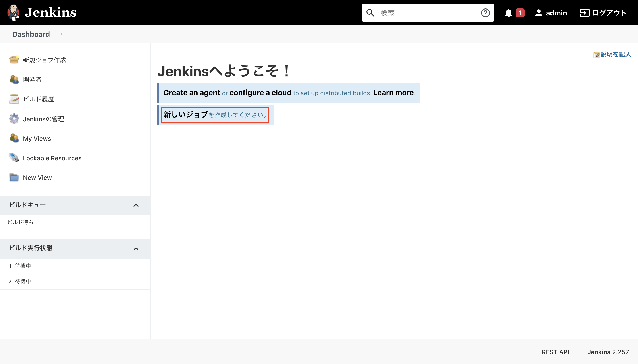The height and width of the screenshot is (364, 638).
Task: Click the logout arrow icon
Action: click(x=584, y=13)
